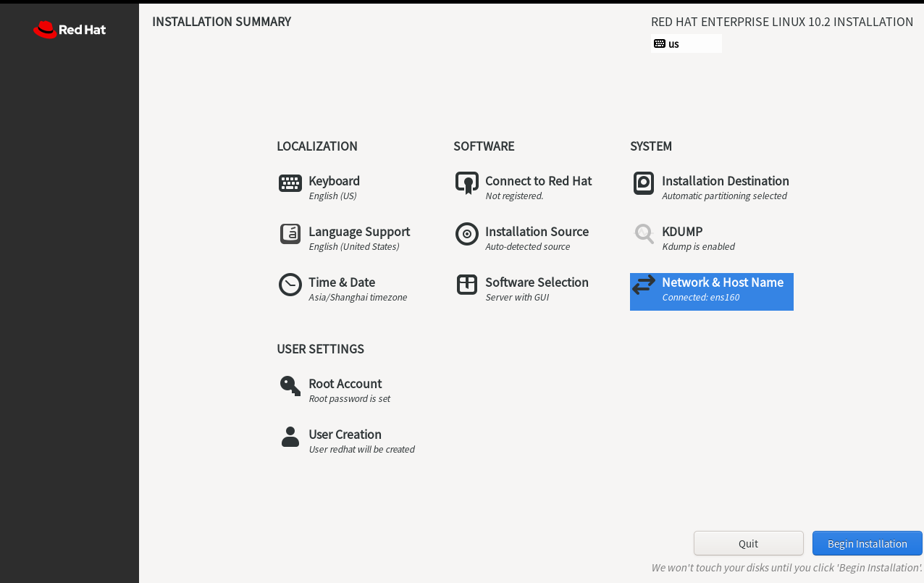This screenshot has width=924, height=583.
Task: Click the keyboard icon in the us layout indicator
Action: pyautogui.click(x=659, y=43)
